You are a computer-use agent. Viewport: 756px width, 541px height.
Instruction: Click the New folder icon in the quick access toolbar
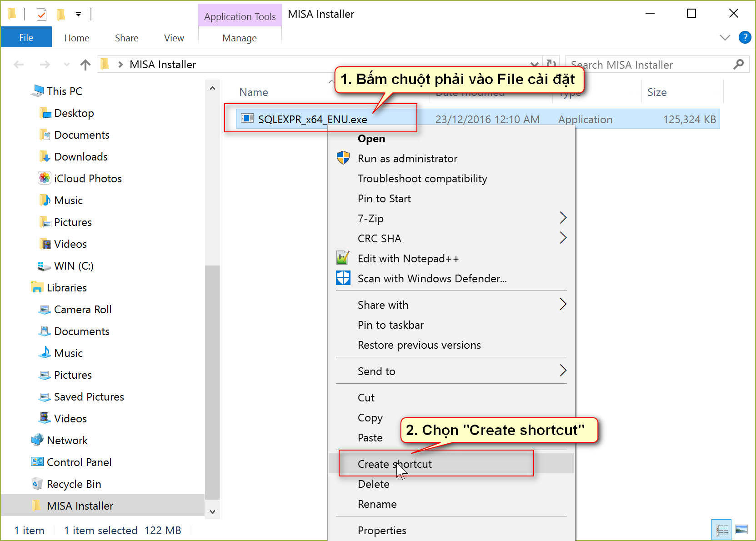(60, 15)
